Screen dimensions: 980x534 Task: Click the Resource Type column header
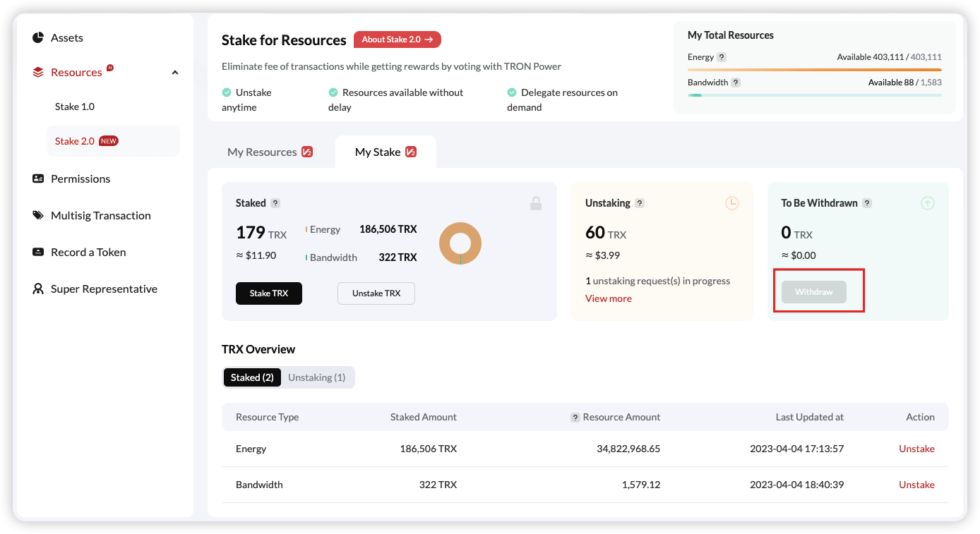pos(267,417)
